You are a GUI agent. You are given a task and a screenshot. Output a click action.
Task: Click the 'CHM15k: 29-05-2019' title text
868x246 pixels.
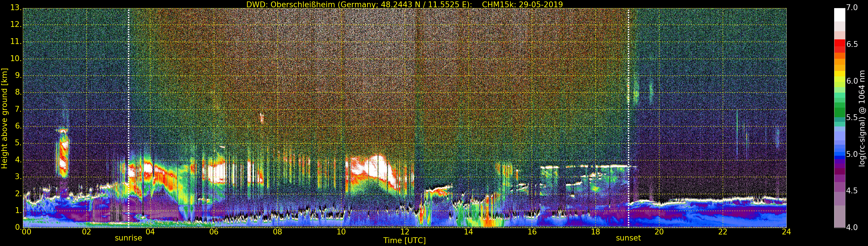pos(523,4)
